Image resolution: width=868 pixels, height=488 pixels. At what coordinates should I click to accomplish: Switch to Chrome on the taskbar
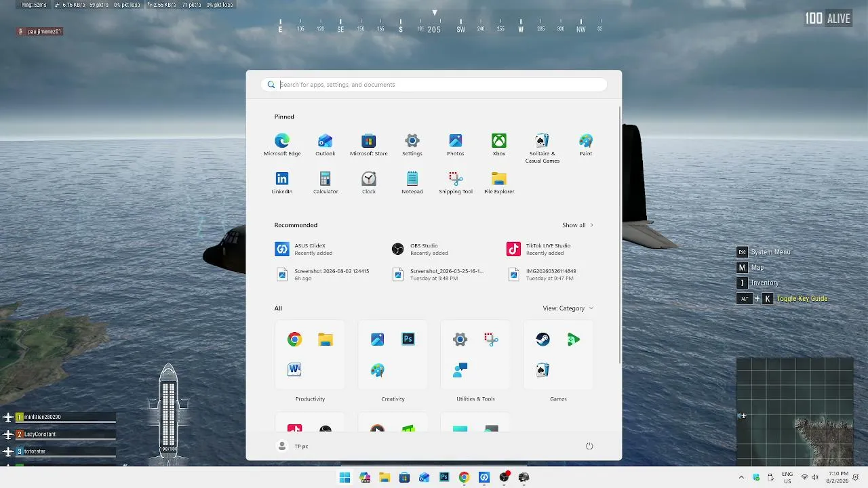[x=464, y=477]
